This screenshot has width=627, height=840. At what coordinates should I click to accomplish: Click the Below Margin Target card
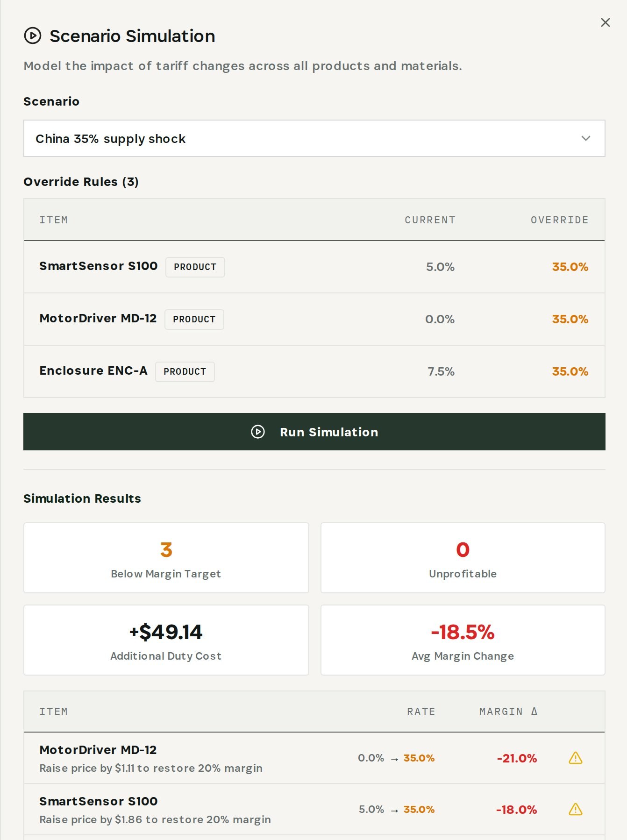coord(166,558)
